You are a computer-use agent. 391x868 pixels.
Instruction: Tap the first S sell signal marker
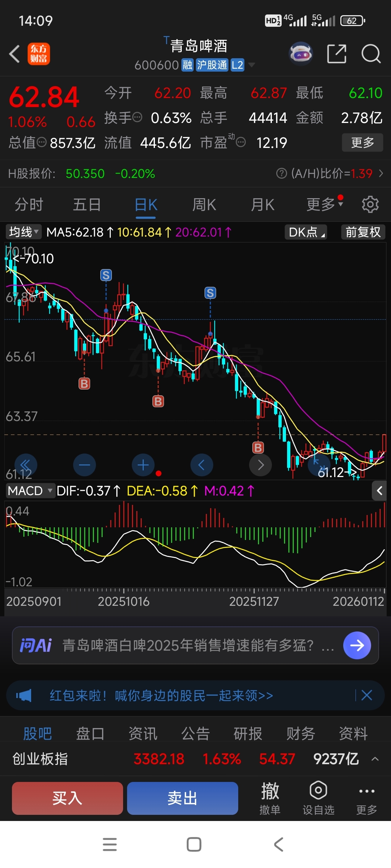[x=106, y=275]
